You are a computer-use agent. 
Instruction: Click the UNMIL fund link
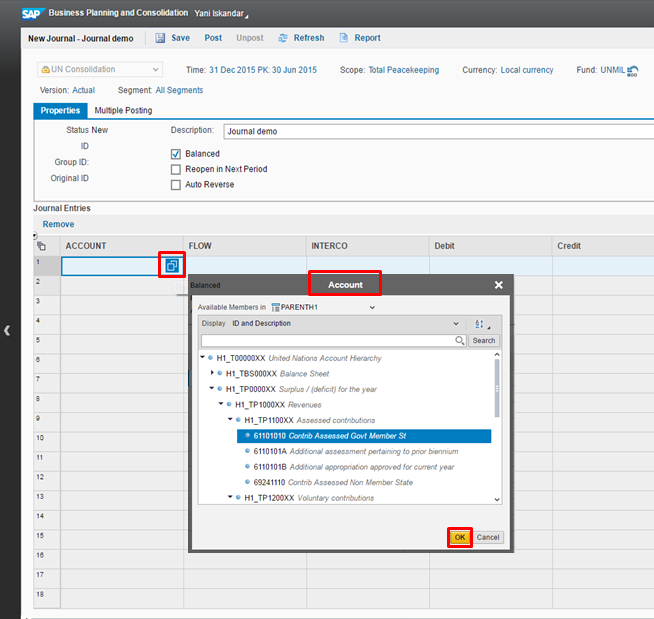613,70
